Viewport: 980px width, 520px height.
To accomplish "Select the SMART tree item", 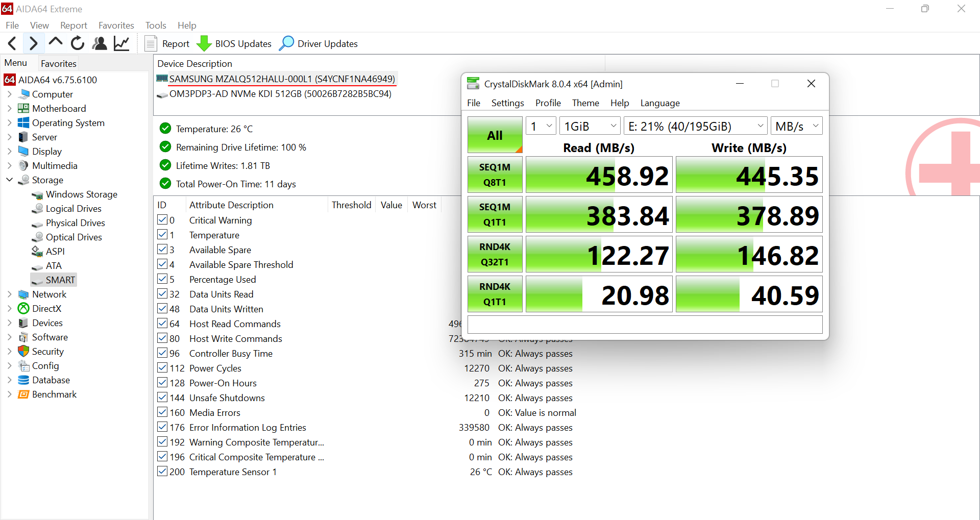I will tap(54, 280).
